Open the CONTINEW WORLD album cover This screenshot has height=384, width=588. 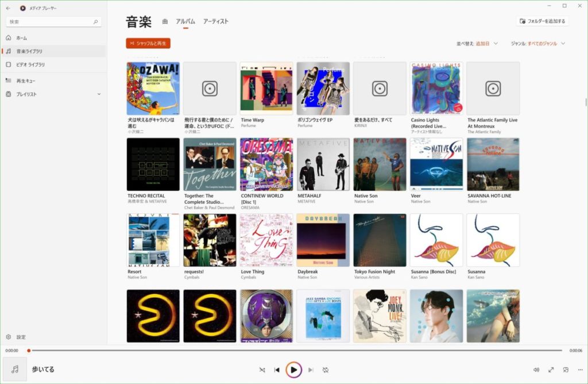coord(266,164)
